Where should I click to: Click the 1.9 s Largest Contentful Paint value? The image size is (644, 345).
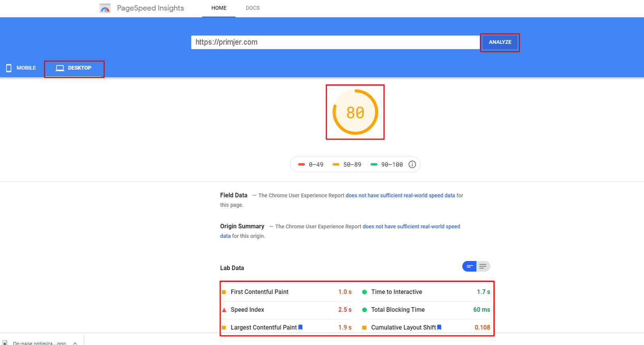click(x=345, y=328)
